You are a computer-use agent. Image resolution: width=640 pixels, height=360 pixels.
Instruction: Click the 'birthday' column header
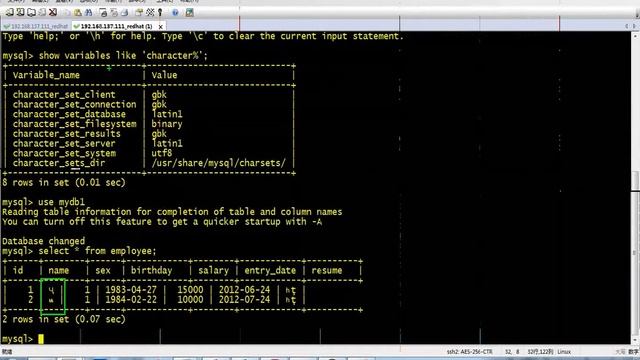click(151, 271)
